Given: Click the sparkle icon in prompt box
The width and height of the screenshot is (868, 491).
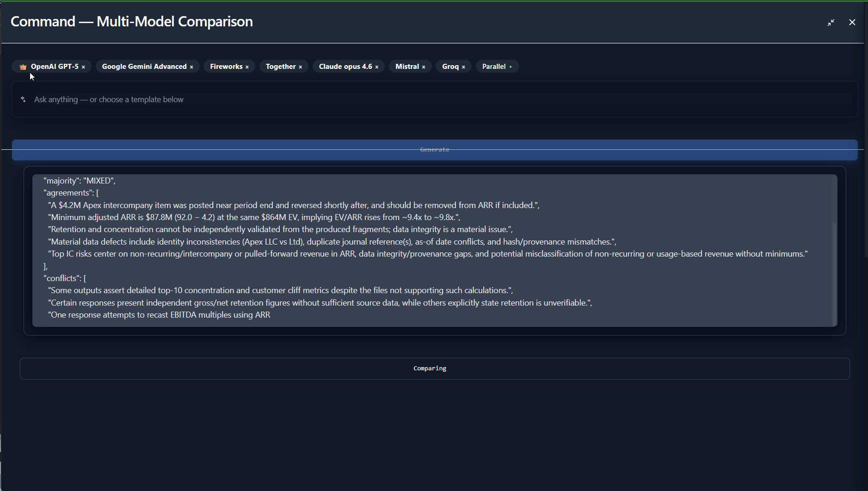Looking at the screenshot, I should pyautogui.click(x=23, y=99).
